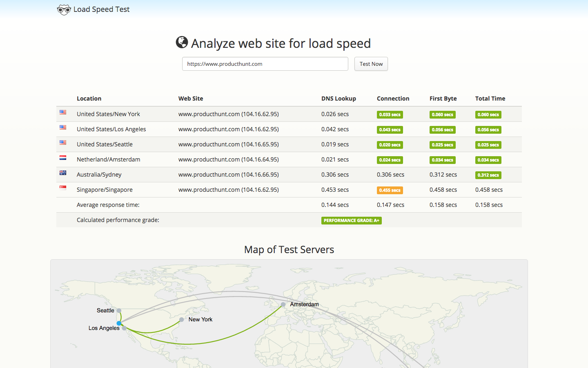The width and height of the screenshot is (588, 368).
Task: Click the US flag for New York row
Action: 63,112
